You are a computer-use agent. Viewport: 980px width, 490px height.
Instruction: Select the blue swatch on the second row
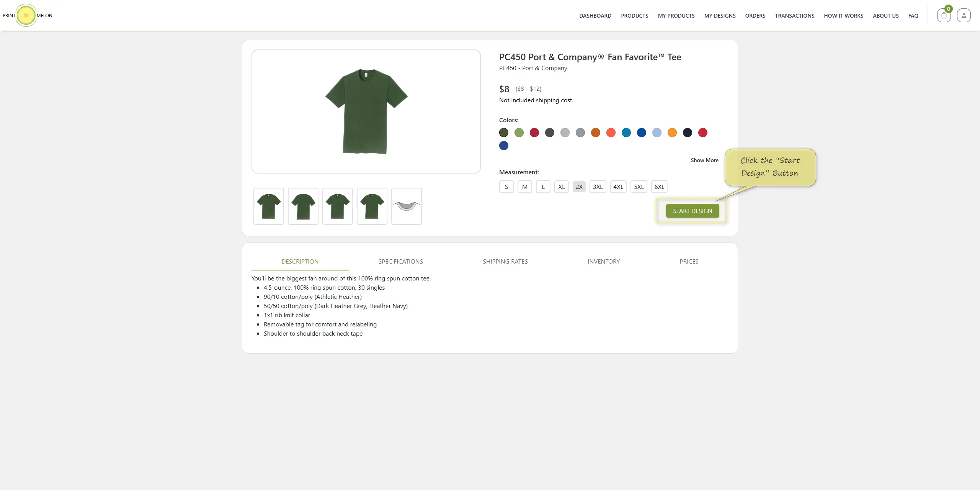[503, 146]
